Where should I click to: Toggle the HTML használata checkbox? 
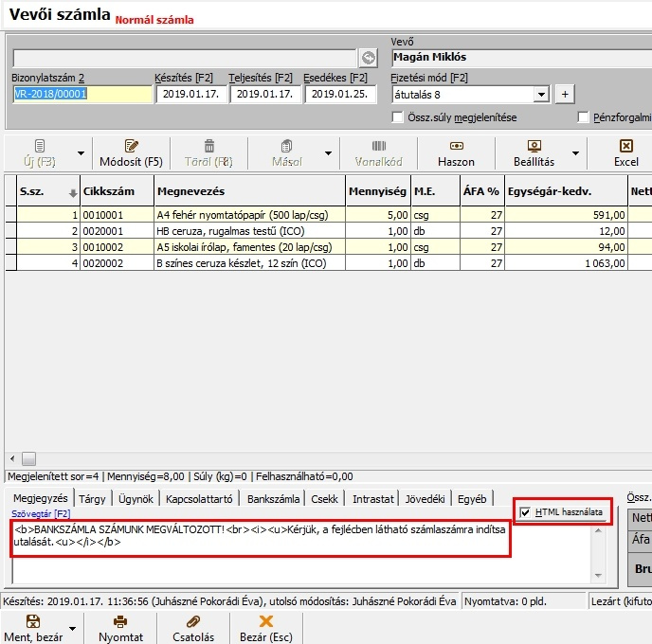[525, 512]
